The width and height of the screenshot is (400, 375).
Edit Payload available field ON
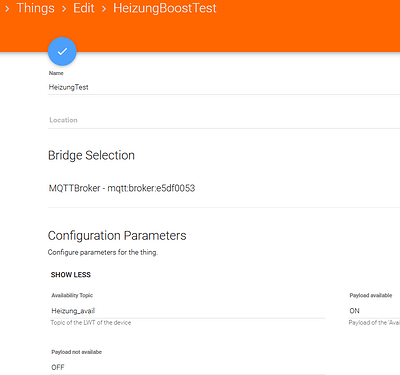(x=374, y=311)
